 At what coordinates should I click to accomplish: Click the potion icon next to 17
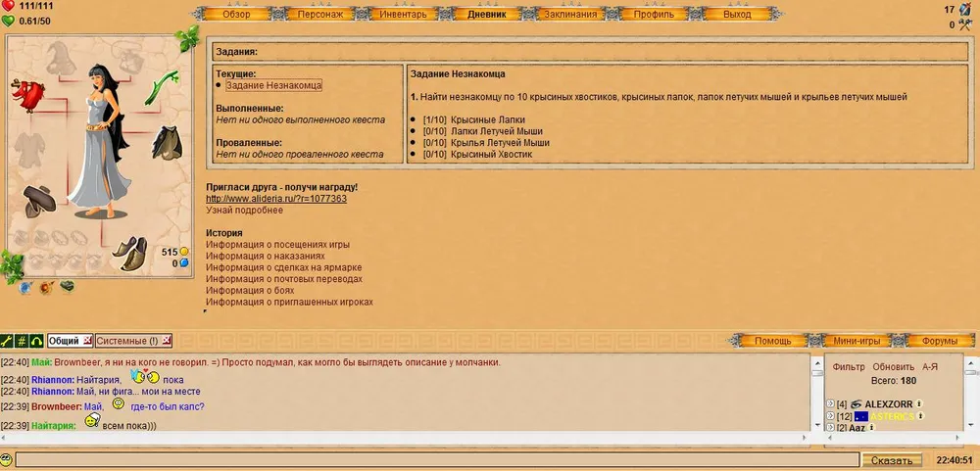coord(965,10)
